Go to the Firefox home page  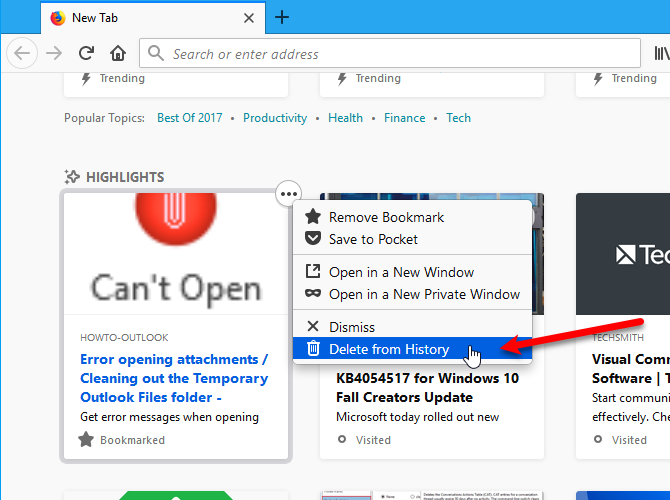[x=118, y=53]
